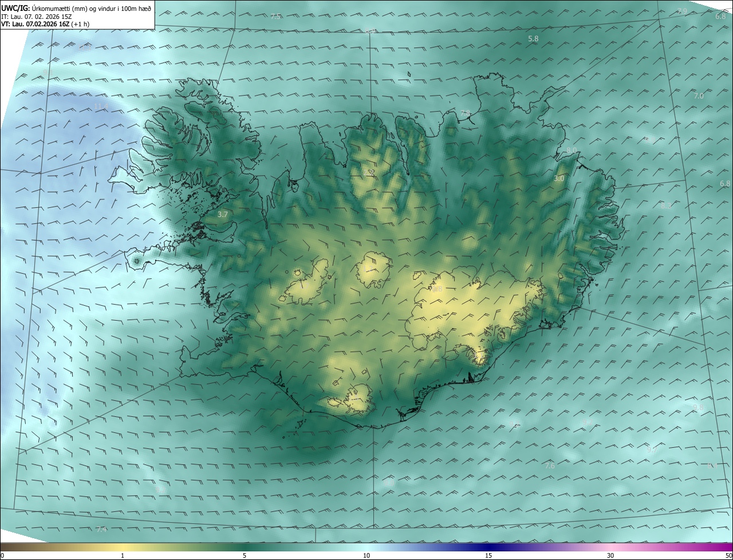The height and width of the screenshot is (560, 733).
Task: Click the 7.9 value label on the map
Action: click(682, 11)
